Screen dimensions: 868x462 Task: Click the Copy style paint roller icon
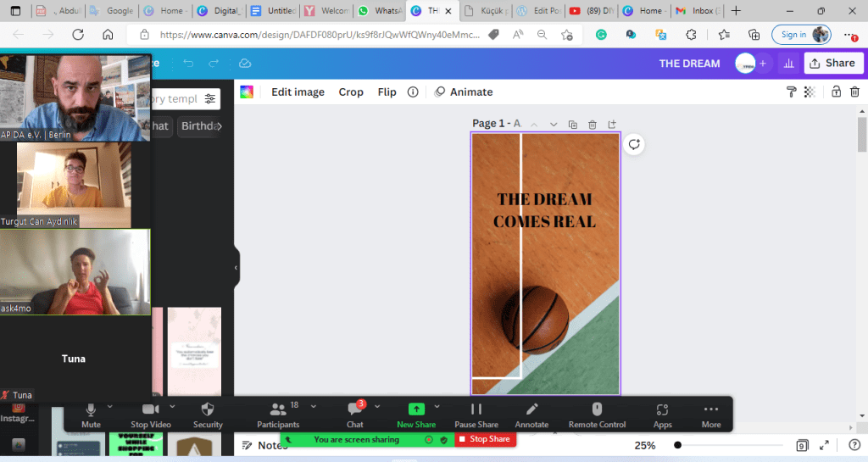(791, 92)
